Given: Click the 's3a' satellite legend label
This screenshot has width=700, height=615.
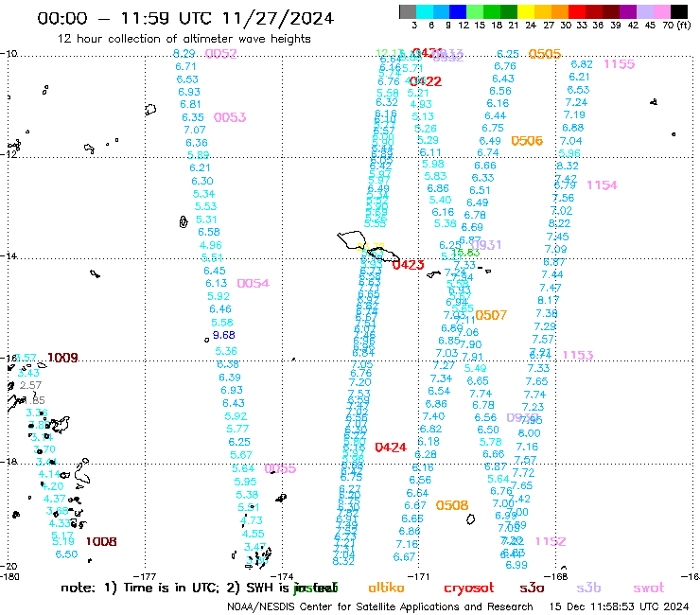Looking at the screenshot, I should 532,589.
